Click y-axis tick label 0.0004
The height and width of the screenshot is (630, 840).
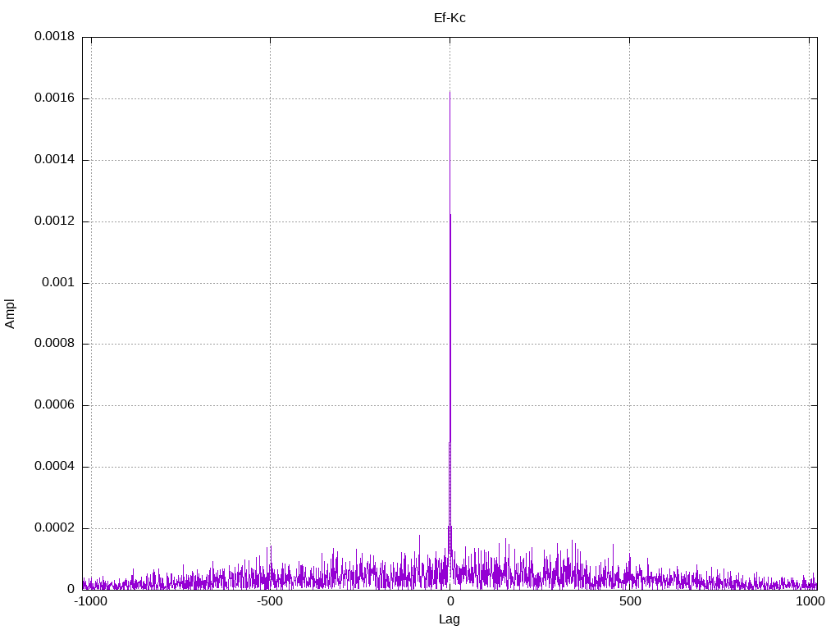(55, 467)
